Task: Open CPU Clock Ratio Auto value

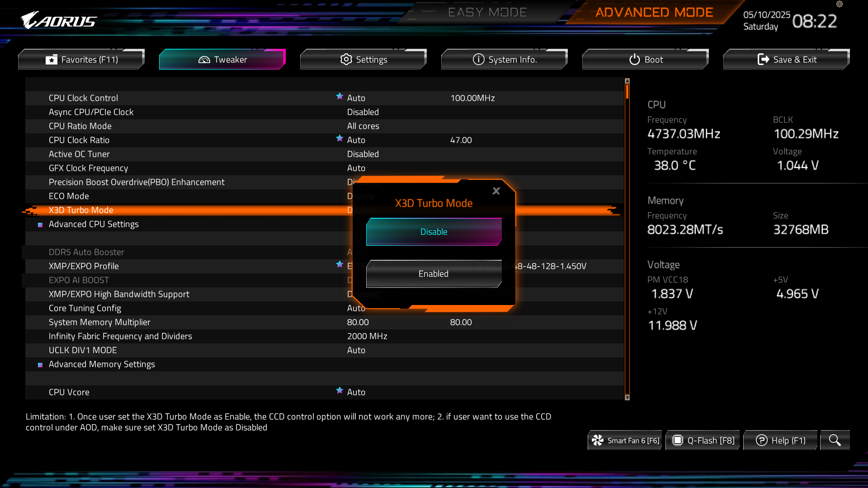Action: tap(356, 140)
